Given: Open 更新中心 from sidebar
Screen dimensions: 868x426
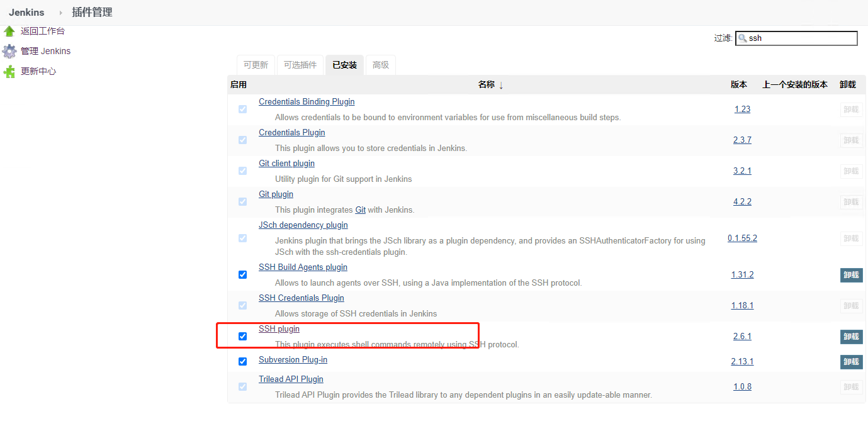Looking at the screenshot, I should 38,71.
